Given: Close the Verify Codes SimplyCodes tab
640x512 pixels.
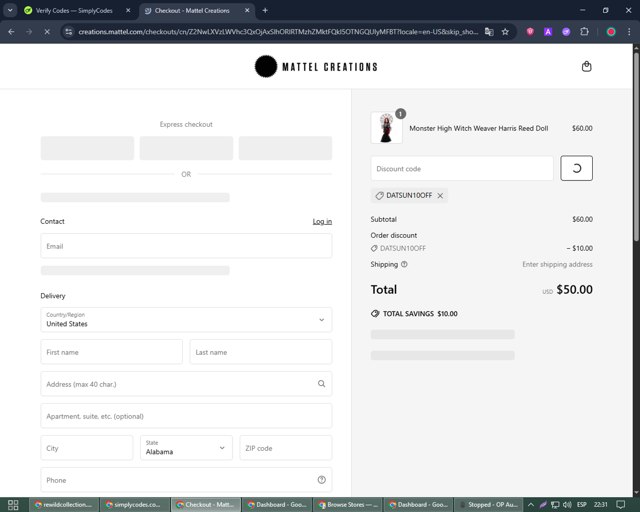Looking at the screenshot, I should pos(128,10).
